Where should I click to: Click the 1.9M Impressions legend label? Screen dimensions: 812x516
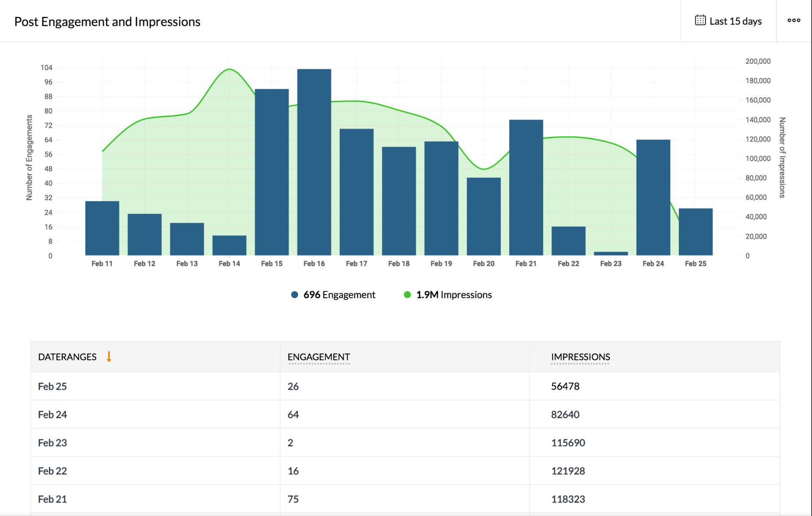(454, 295)
